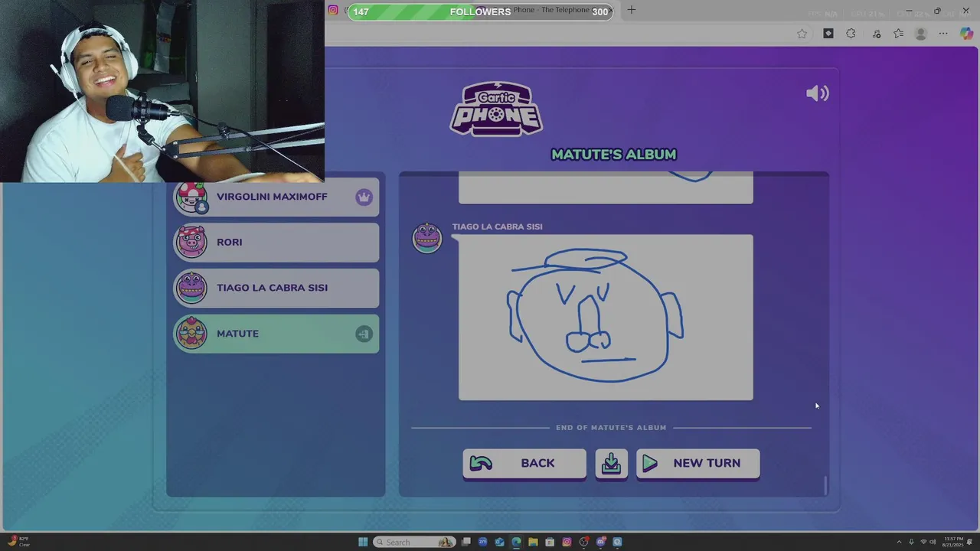This screenshot has height=551, width=980.
Task: Open Outlook from the taskbar
Action: click(x=499, y=542)
